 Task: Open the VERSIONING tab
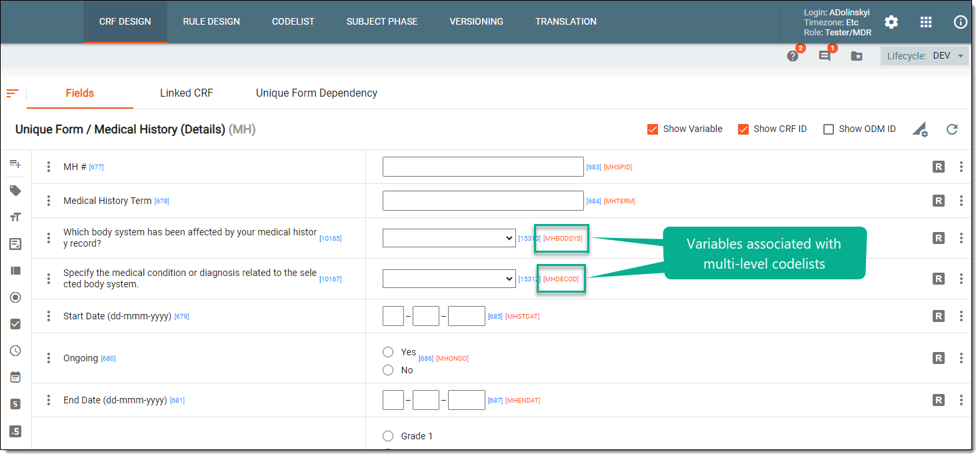coord(477,22)
